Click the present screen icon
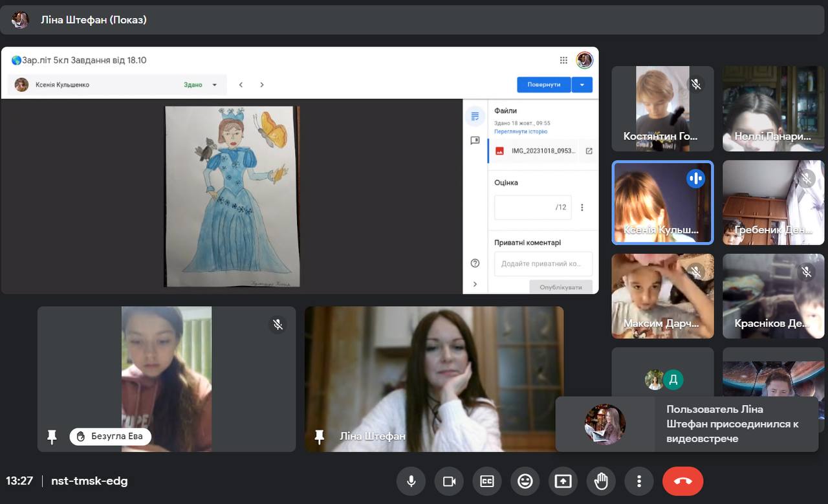Image resolution: width=828 pixels, height=504 pixels. point(563,481)
